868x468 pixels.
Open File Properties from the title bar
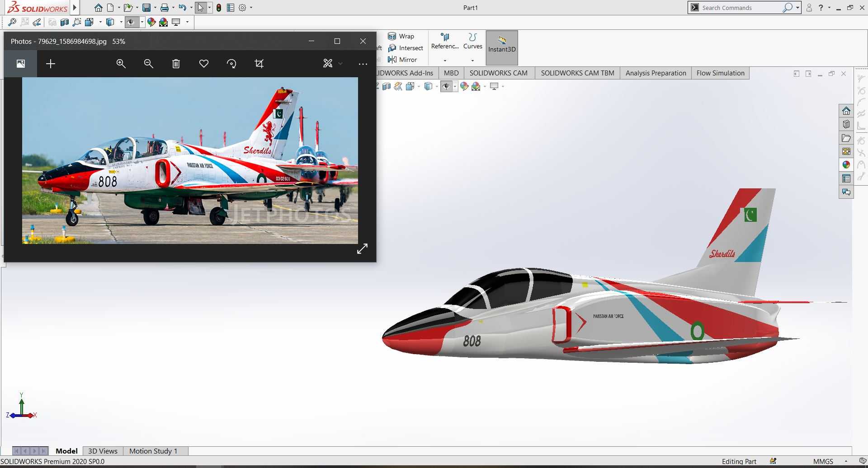pyautogui.click(x=231, y=8)
